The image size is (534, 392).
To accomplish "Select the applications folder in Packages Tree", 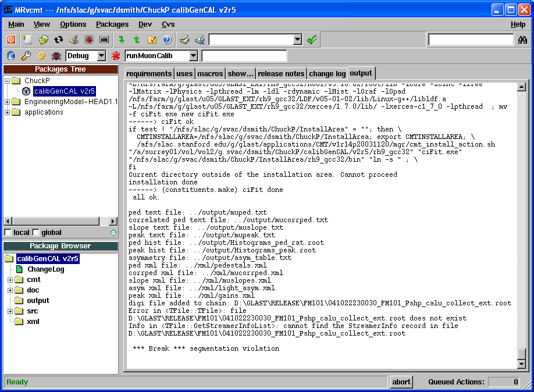I will pos(44,112).
